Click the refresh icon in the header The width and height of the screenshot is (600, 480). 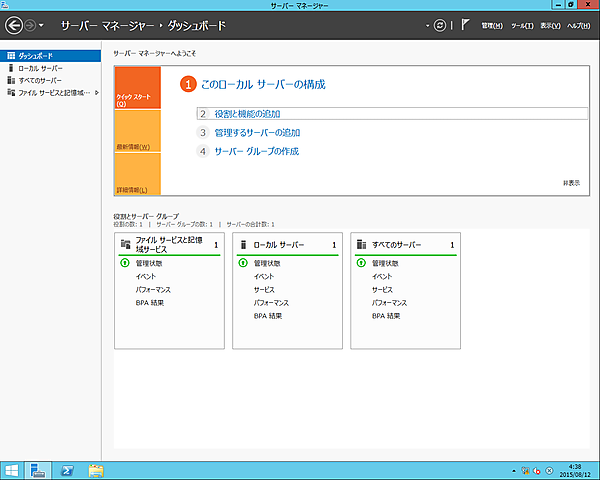coord(439,24)
